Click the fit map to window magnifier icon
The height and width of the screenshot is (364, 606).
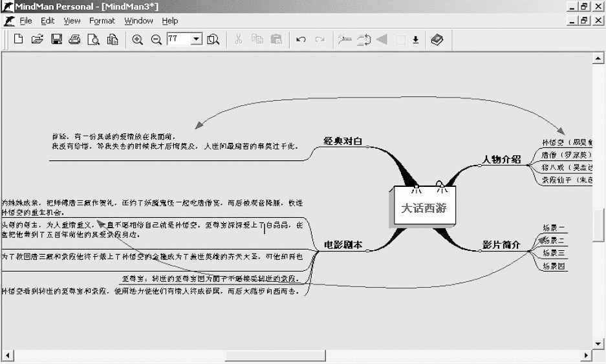click(x=213, y=39)
